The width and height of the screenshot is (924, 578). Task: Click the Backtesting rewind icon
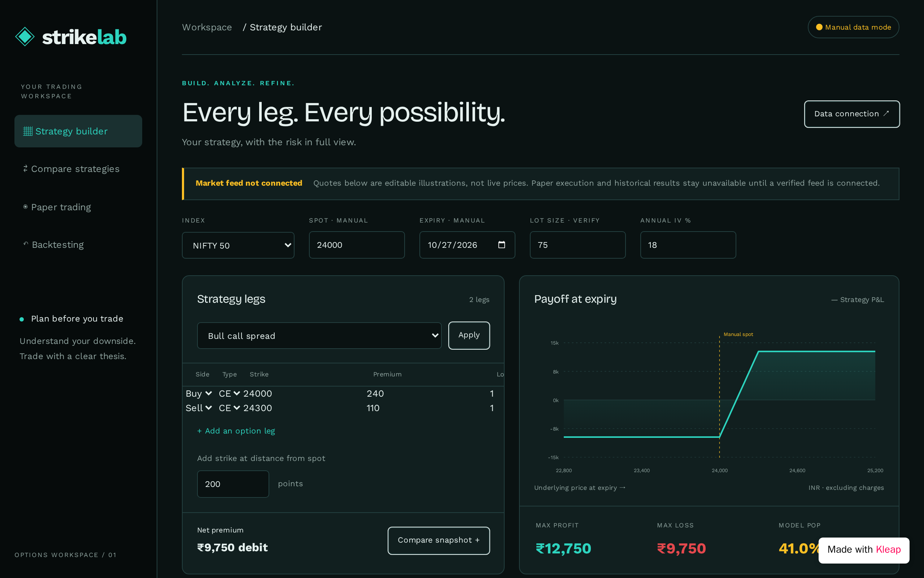tap(26, 243)
